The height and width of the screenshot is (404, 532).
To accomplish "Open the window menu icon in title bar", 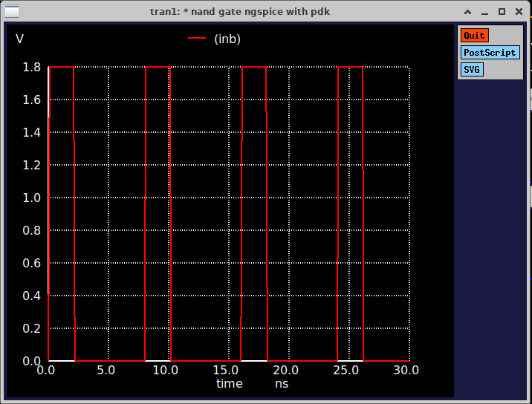I will 13,12.
